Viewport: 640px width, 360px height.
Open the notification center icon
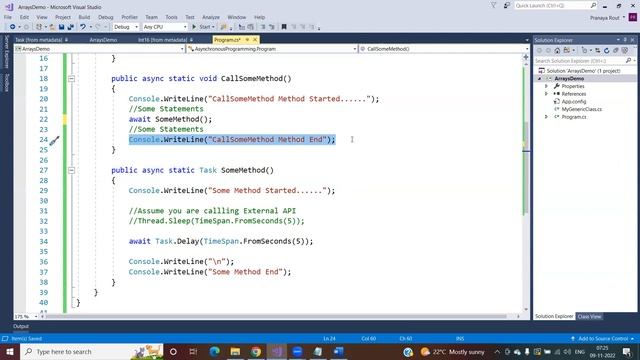(627, 351)
